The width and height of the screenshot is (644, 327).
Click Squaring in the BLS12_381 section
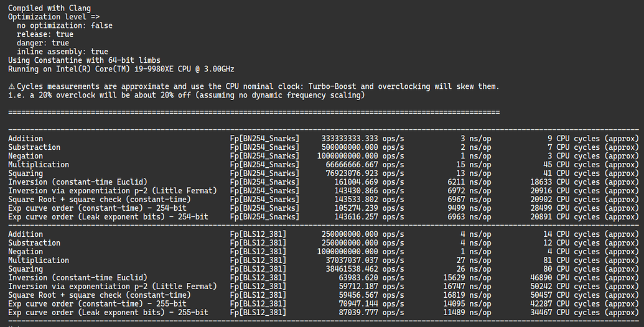(x=26, y=269)
